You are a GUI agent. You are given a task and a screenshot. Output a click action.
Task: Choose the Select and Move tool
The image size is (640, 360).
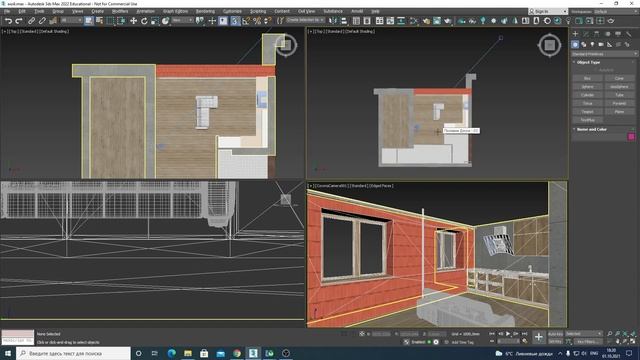[133, 21]
